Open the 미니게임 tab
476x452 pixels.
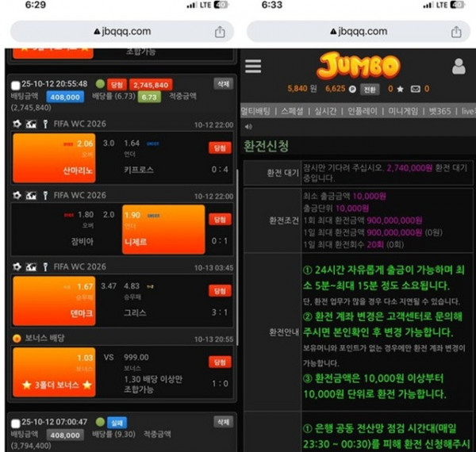(405, 111)
